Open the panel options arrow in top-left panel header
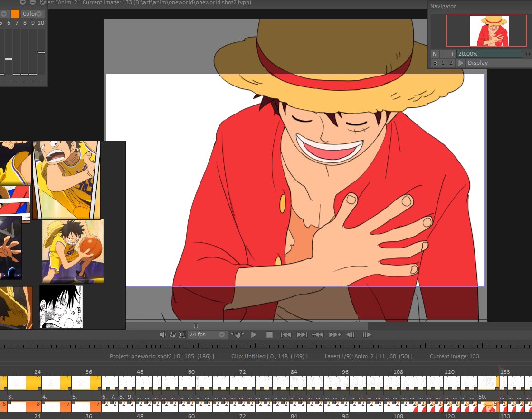This screenshot has height=419, width=532. pos(23,2)
